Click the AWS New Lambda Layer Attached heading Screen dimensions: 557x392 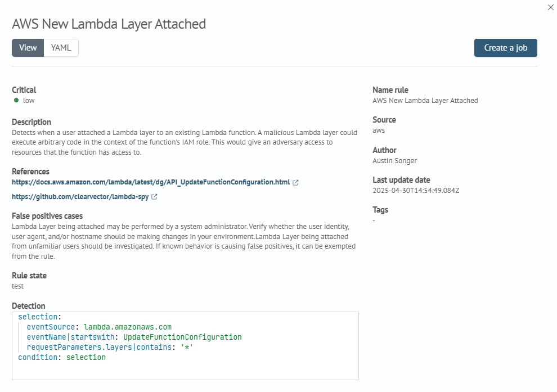point(109,24)
